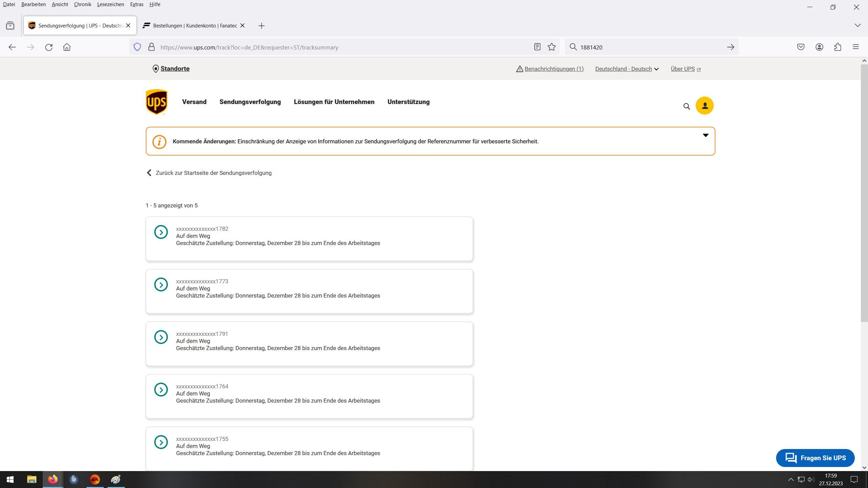The width and height of the screenshot is (868, 488).
Task: Open Firefox View icon at tab bar left
Action: click(x=10, y=25)
